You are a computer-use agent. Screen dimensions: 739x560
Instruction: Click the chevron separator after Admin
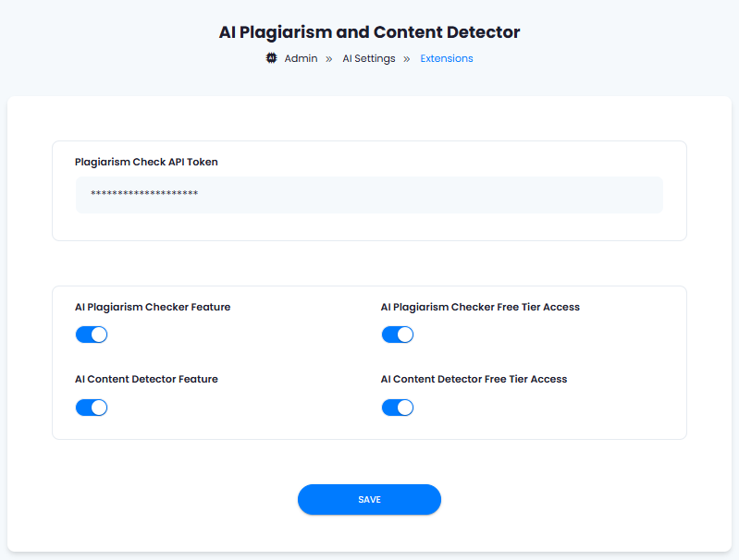point(329,59)
